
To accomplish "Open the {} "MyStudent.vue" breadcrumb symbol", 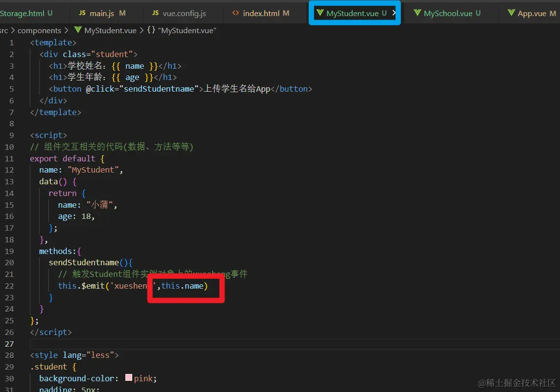I will (x=181, y=30).
